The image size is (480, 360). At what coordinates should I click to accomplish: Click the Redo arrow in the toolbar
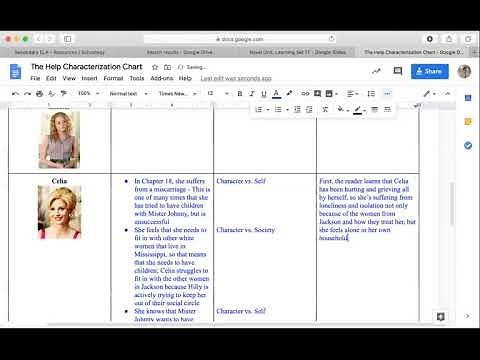coord(27,94)
